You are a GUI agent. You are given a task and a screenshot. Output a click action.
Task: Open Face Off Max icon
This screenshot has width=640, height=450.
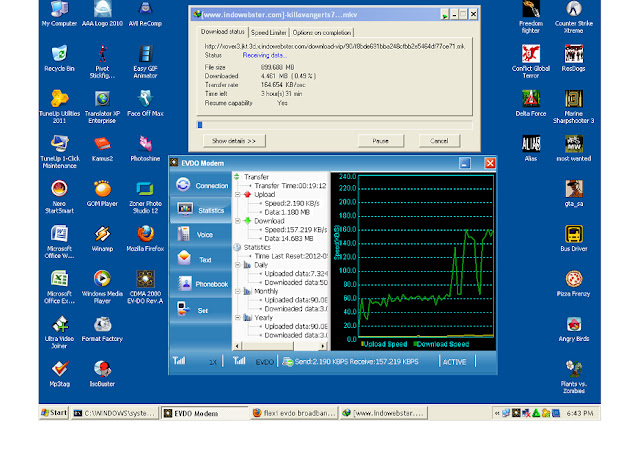coord(145,103)
